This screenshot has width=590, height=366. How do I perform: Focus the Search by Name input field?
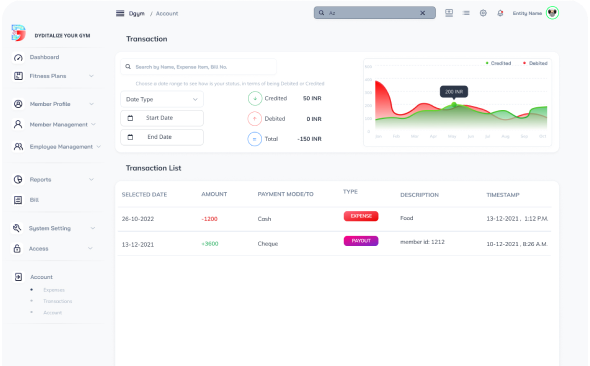[198, 67]
